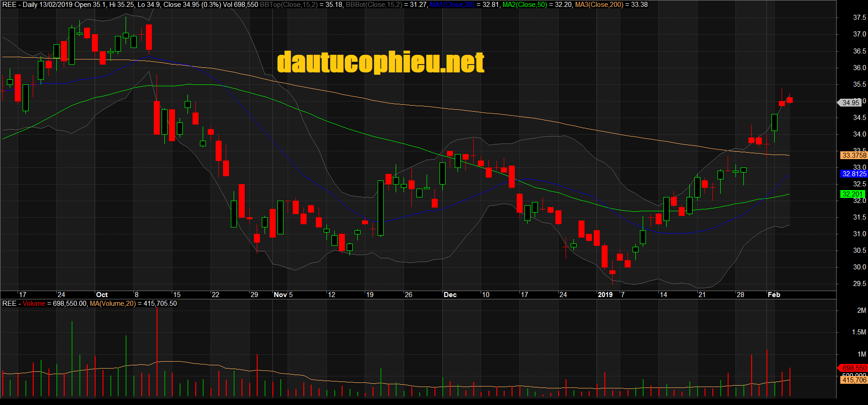
Task: Click the BBBot(Close,15,2) = 31.27 title label
Action: pos(386,5)
